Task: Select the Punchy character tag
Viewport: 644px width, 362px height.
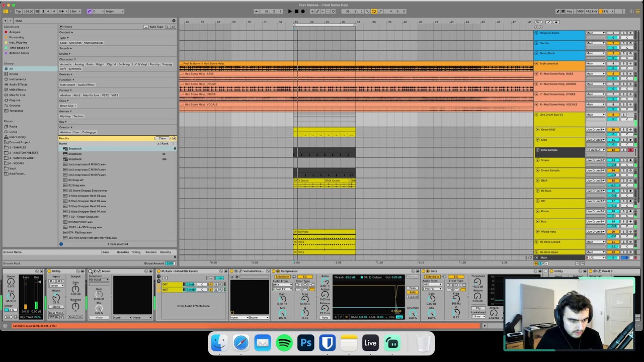Action: pyautogui.click(x=154, y=64)
